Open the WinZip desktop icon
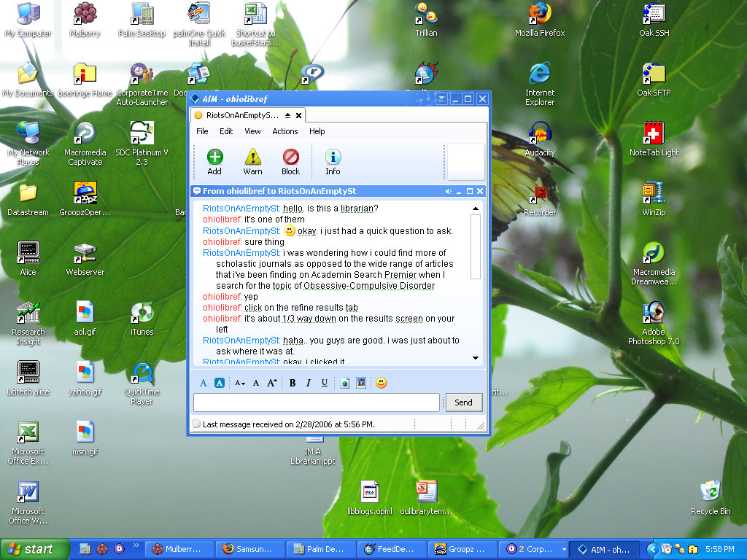Image resolution: width=747 pixels, height=560 pixels. click(654, 199)
